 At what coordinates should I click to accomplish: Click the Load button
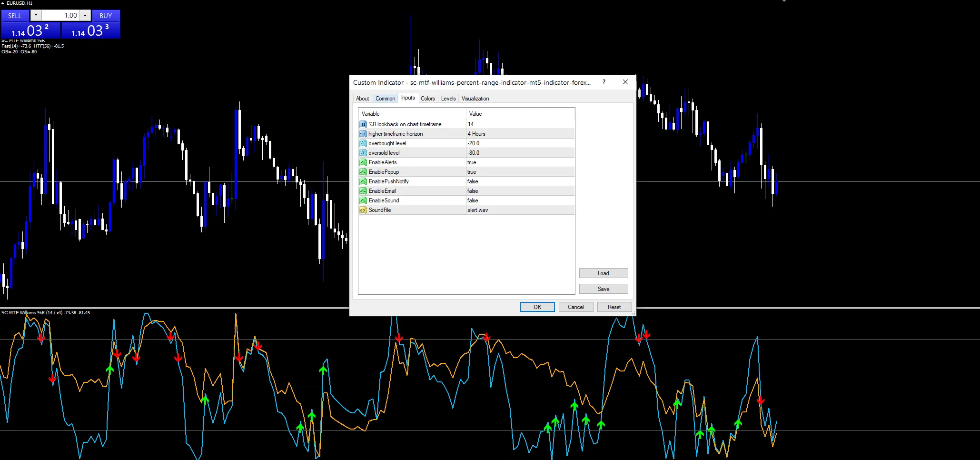click(x=604, y=273)
